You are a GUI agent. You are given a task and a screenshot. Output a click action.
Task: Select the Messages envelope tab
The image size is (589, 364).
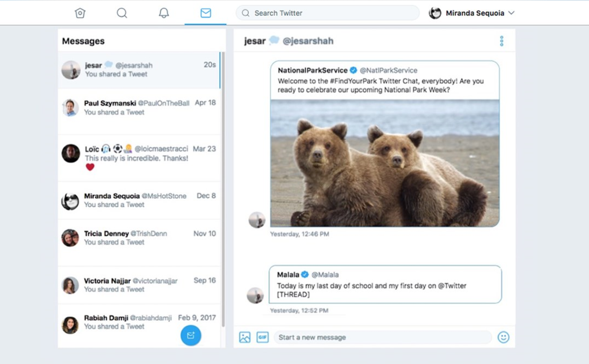(x=206, y=13)
